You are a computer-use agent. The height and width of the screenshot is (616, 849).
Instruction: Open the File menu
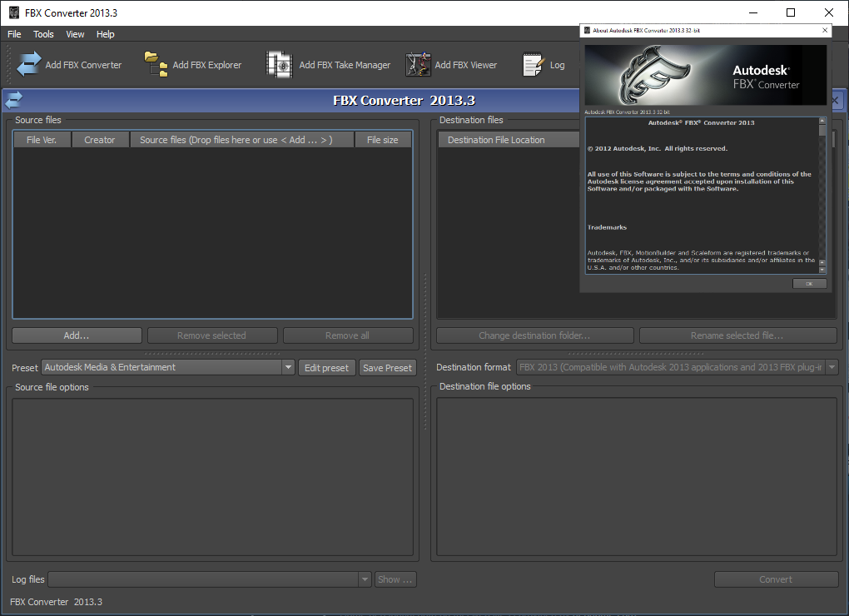click(14, 34)
